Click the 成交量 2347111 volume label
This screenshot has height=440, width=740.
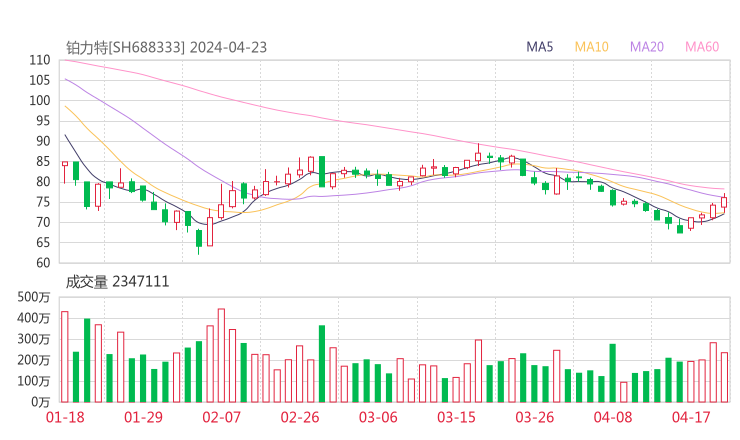coord(117,282)
